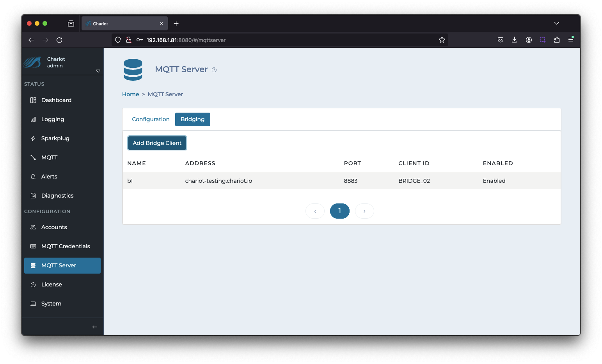
Task: Select page 1 in pagination
Action: click(x=340, y=211)
